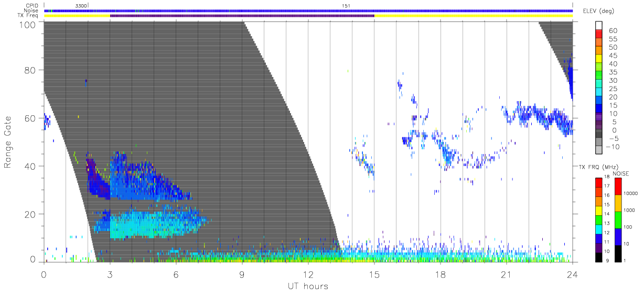Viewport: 644px width, 297px height.
Task: Click the 24 tick on UT hours axis
Action: [572, 274]
